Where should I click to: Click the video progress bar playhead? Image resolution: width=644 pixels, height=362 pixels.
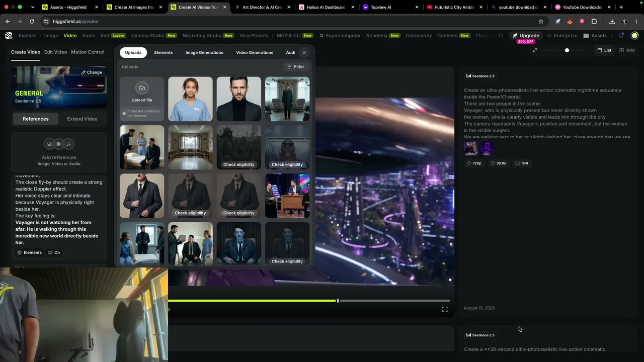point(338,301)
